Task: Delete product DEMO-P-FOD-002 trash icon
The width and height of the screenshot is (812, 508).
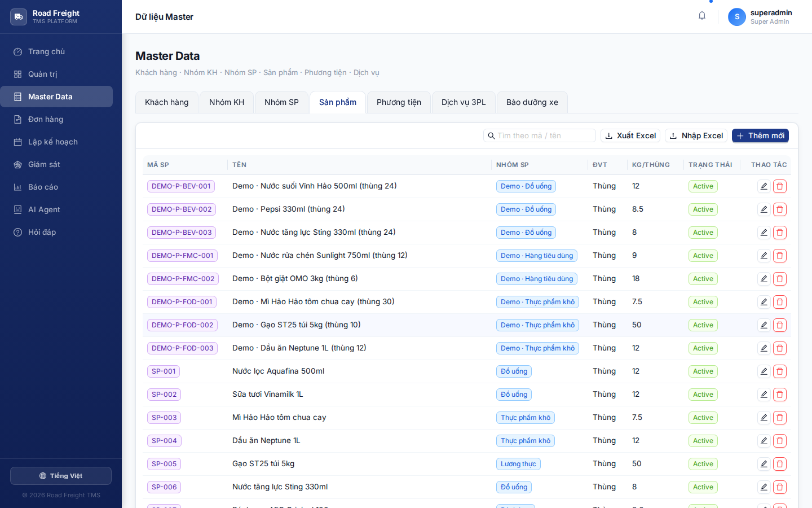Action: pos(780,325)
